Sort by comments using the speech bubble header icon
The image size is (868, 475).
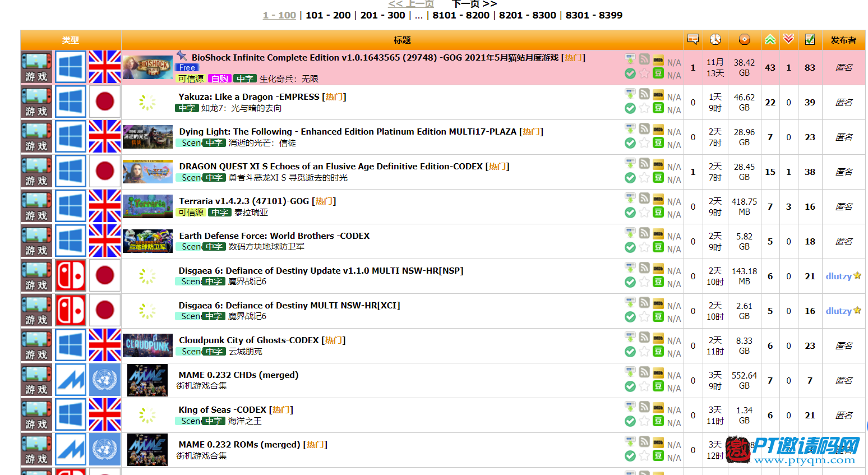[x=693, y=39]
